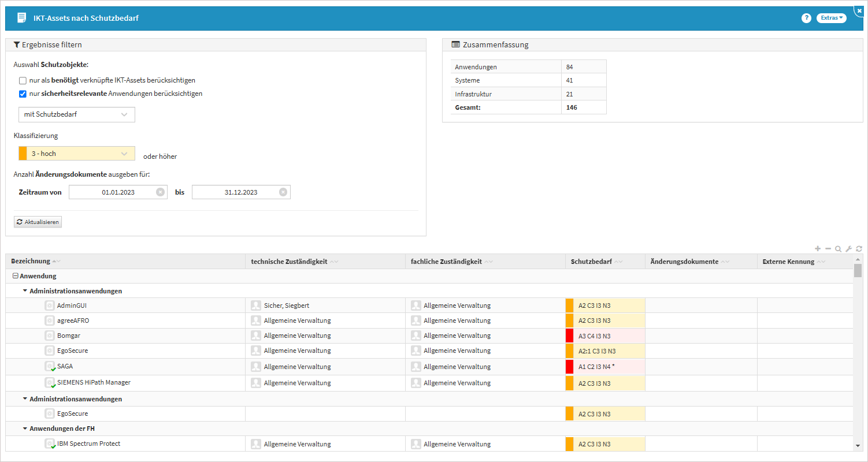Click the orange classification color swatch

[x=23, y=154]
